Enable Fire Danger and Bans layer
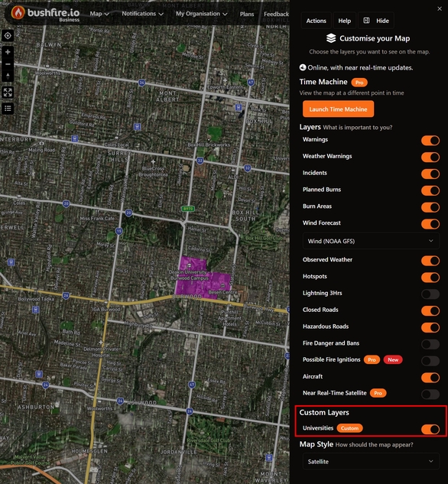This screenshot has height=484, width=448. tap(430, 344)
